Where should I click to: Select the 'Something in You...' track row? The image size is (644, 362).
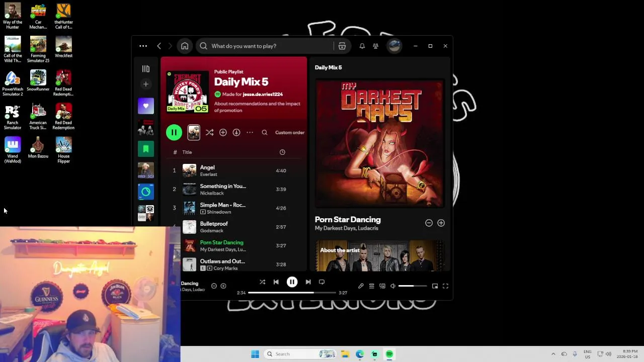[234, 189]
